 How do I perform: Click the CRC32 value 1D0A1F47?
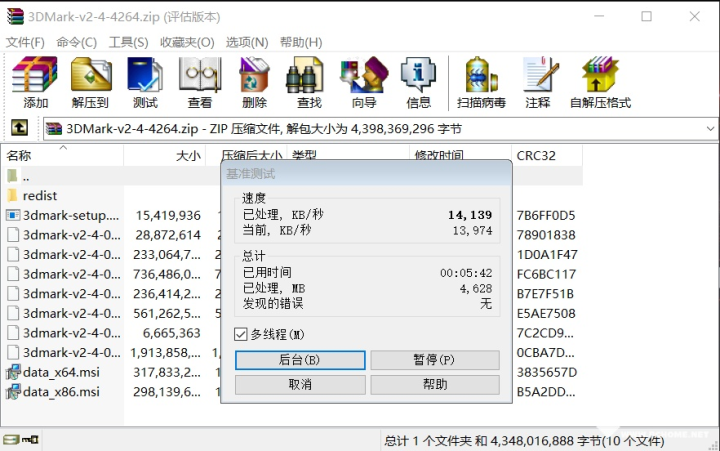point(546,254)
